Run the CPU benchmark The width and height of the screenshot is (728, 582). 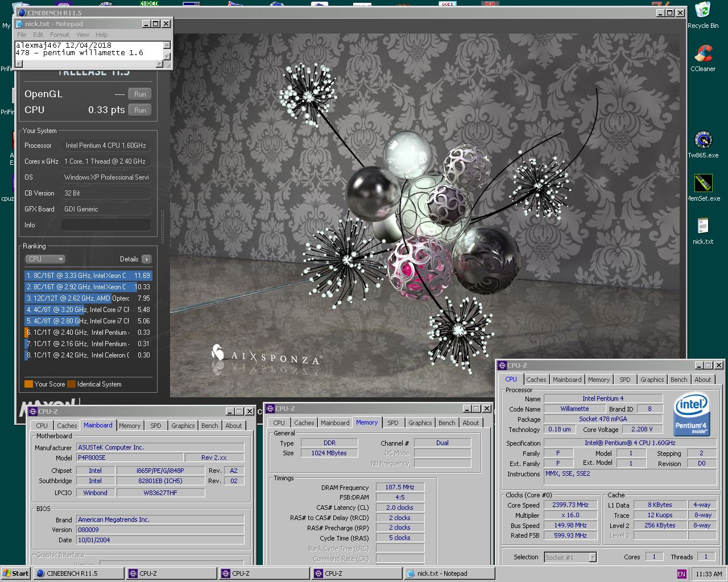point(140,110)
